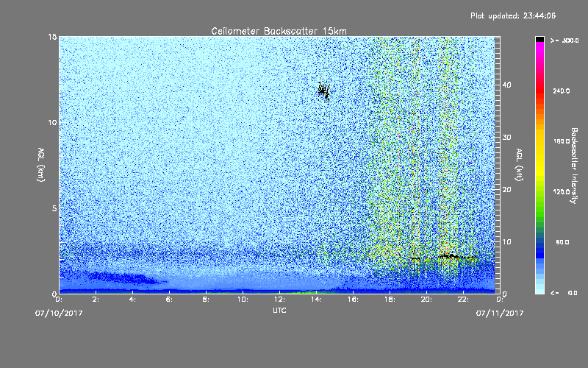Click the 14: hour tick on time axis
This screenshot has height=368, width=588.
pos(316,300)
